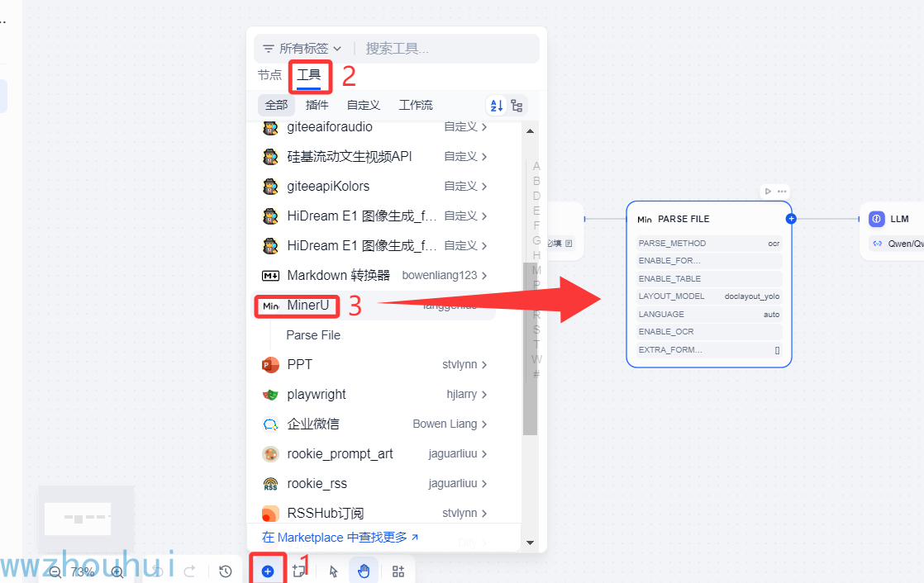Click the zoom in magnifier icon
924x583 pixels.
point(117,571)
